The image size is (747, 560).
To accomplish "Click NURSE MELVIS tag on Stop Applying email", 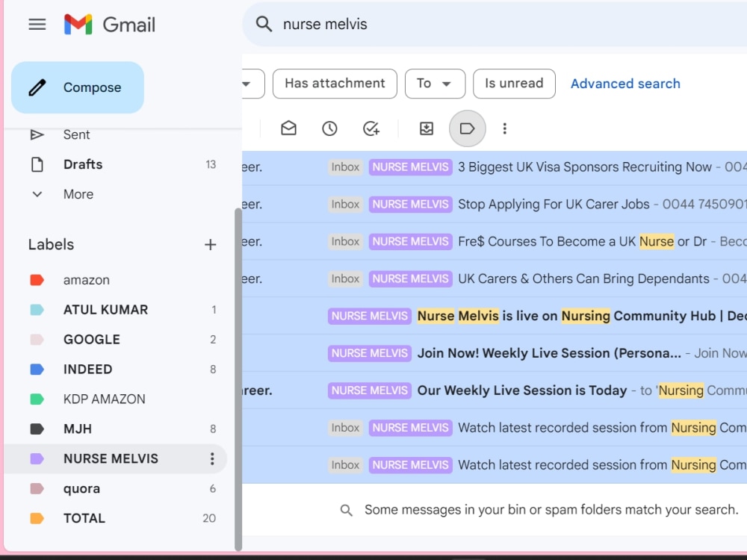I will click(x=411, y=205).
